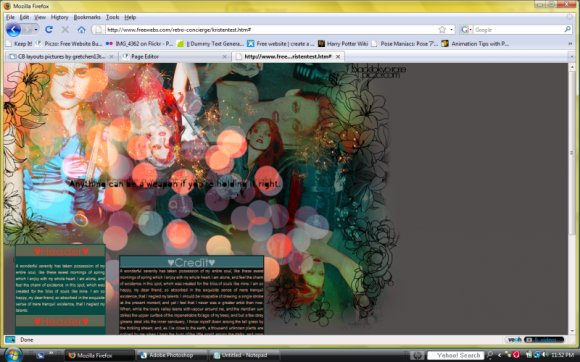This screenshot has height=362, width=580.
Task: Click the page vertical scrollbar thumb
Action: pyautogui.click(x=572, y=153)
